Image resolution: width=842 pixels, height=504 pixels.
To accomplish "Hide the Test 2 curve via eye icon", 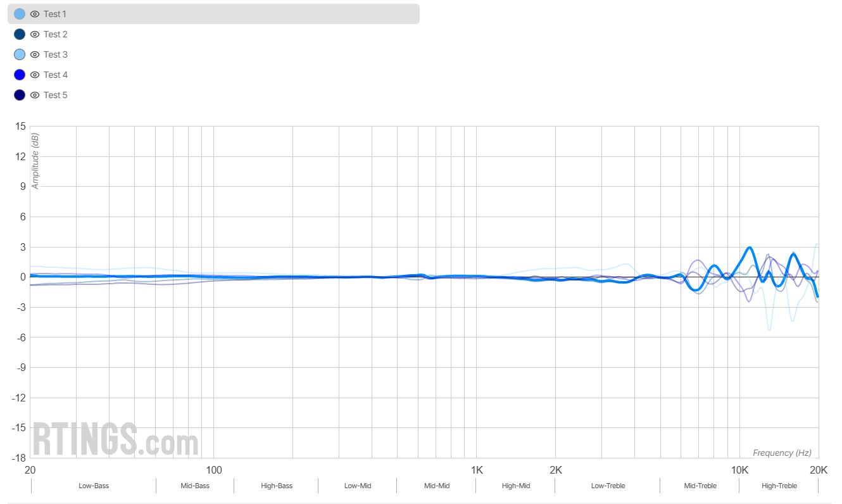I will (35, 34).
